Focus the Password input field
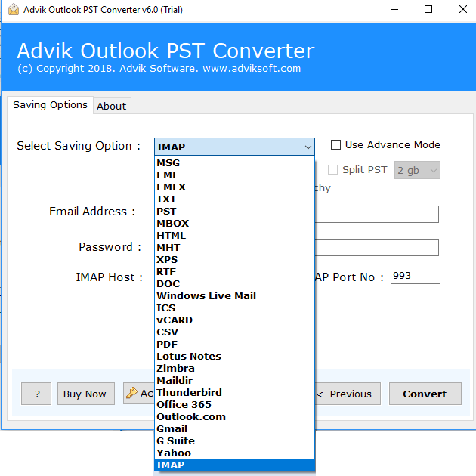 377,247
